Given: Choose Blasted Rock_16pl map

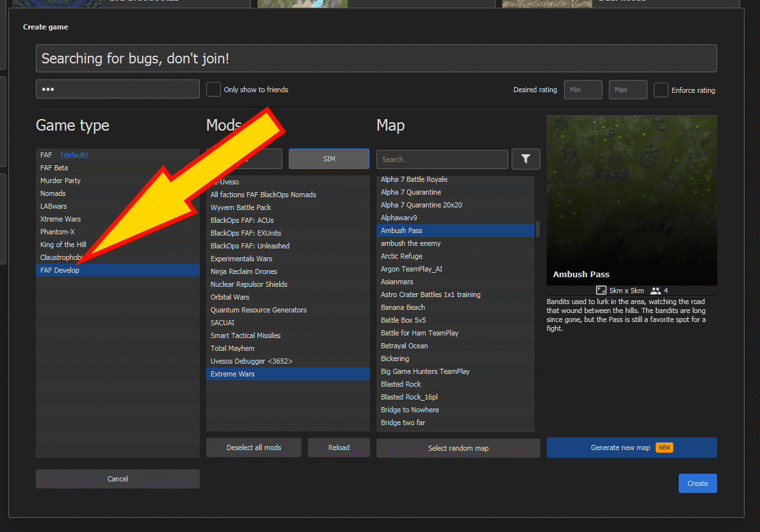Looking at the screenshot, I should click(x=455, y=398).
